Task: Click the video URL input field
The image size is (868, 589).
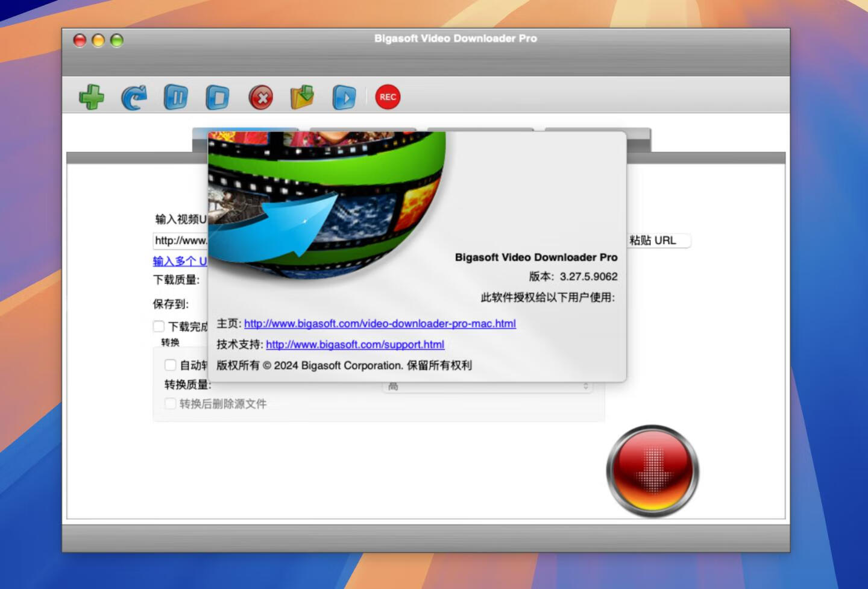Action: 180,241
